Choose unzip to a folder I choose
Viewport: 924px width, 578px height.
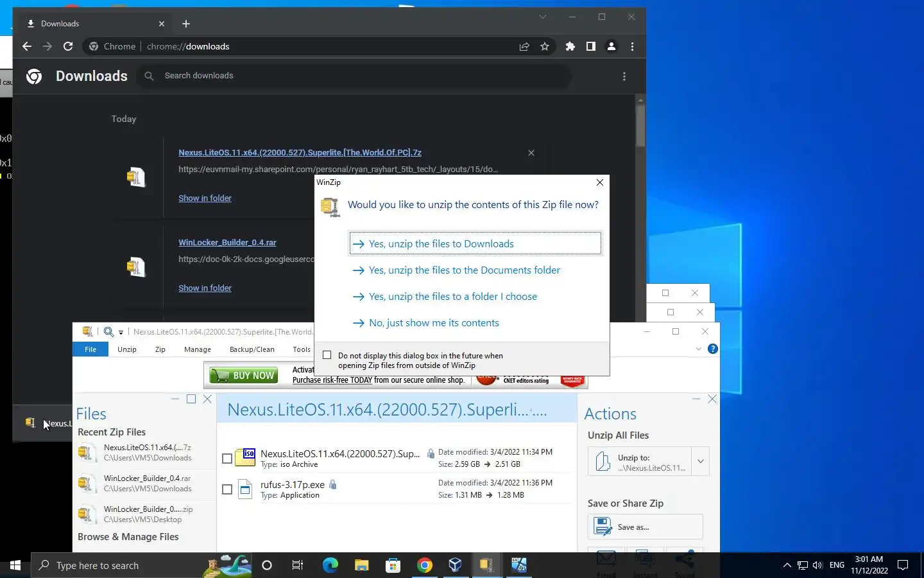[475, 297]
